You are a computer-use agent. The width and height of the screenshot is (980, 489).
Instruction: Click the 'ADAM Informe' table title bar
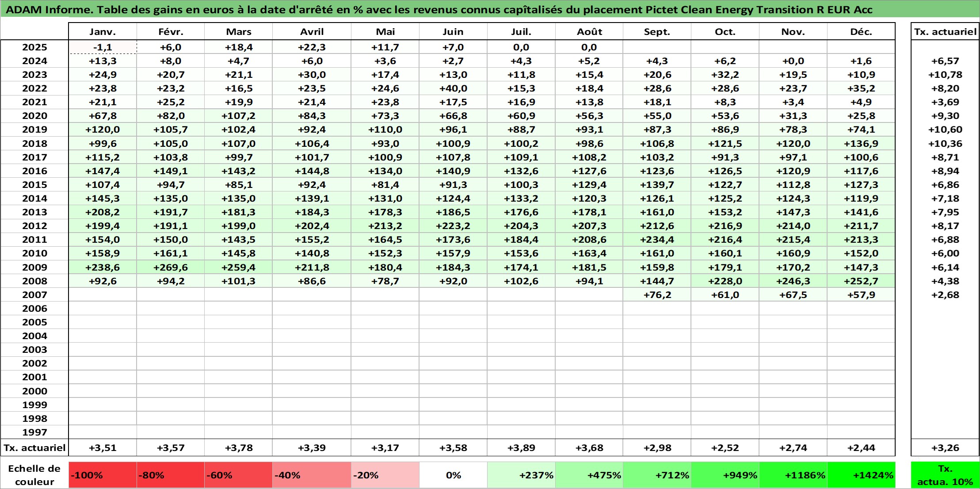[x=490, y=9]
